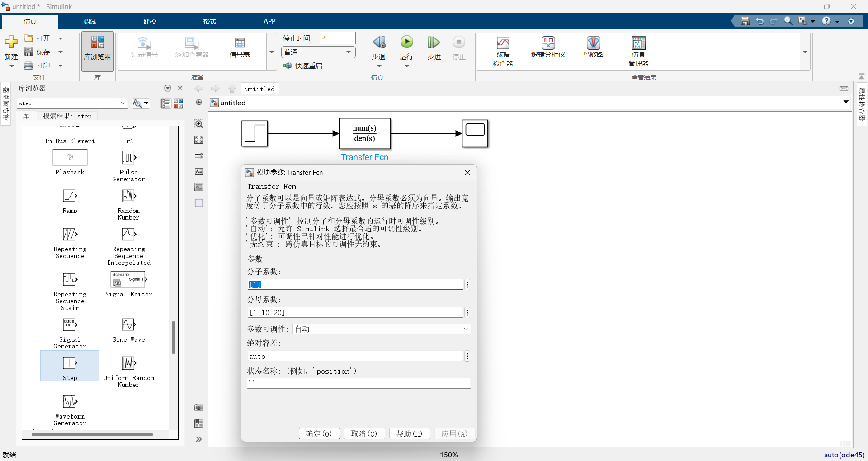Open the 库 tab in library browser

[x=26, y=116]
